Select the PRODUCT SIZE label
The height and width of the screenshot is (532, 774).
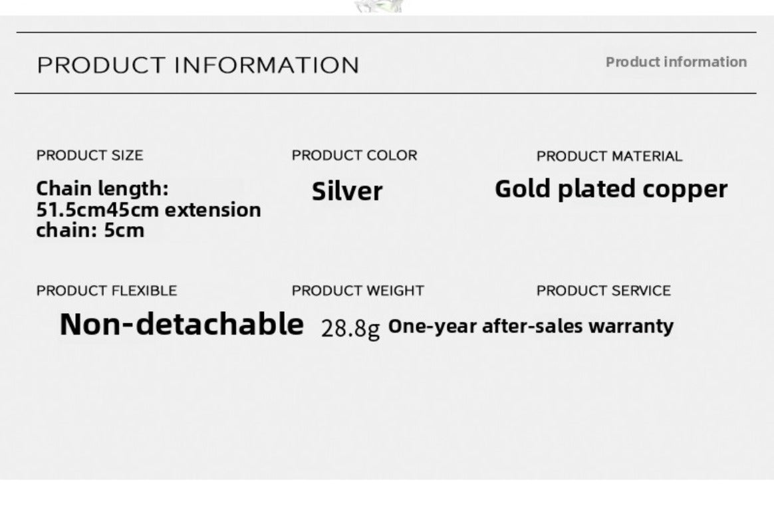click(90, 156)
